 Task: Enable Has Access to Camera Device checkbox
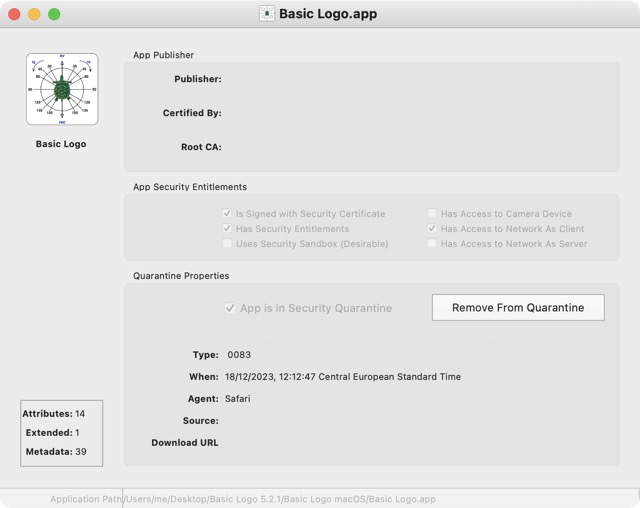(432, 214)
